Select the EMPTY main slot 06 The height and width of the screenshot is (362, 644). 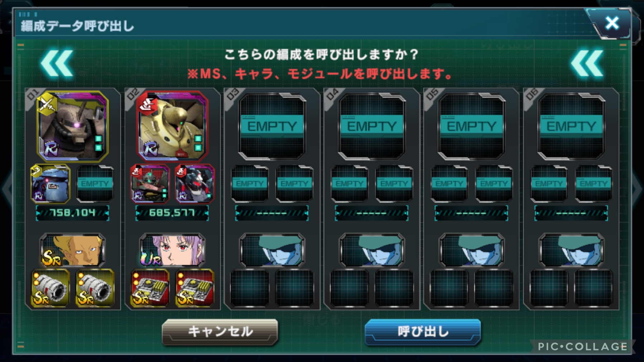571,126
